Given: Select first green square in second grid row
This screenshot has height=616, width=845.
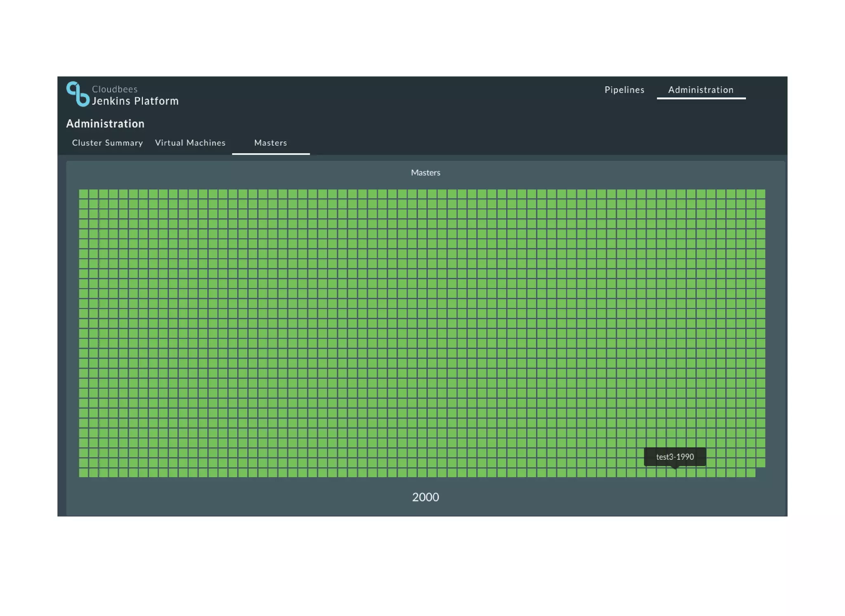Looking at the screenshot, I should (83, 204).
